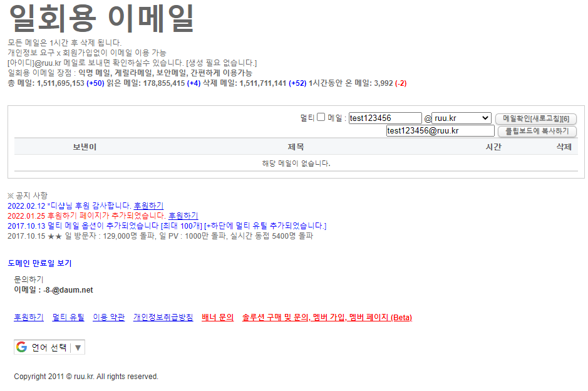Focus the test123456 mail ID field
This screenshot has height=391, width=588.
click(385, 118)
